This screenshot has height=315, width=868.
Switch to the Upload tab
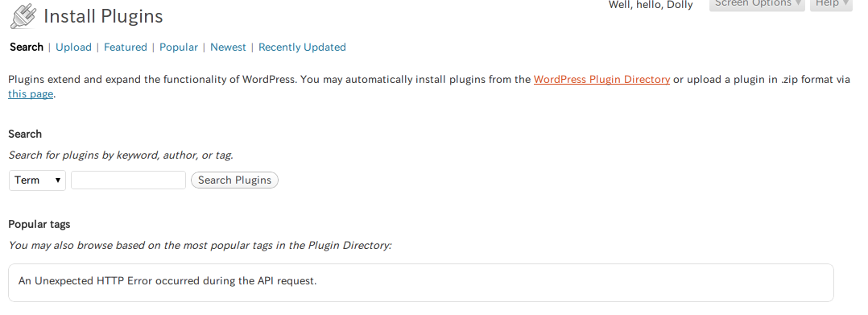[73, 47]
